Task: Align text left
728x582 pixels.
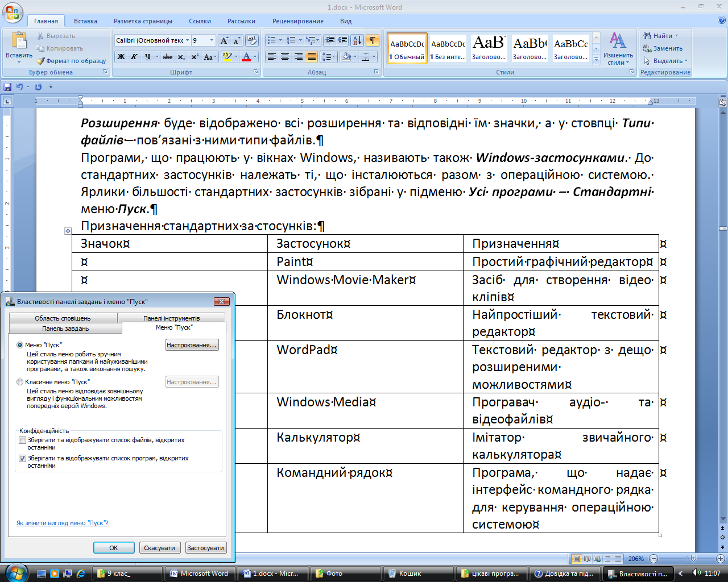Action: coord(271,57)
